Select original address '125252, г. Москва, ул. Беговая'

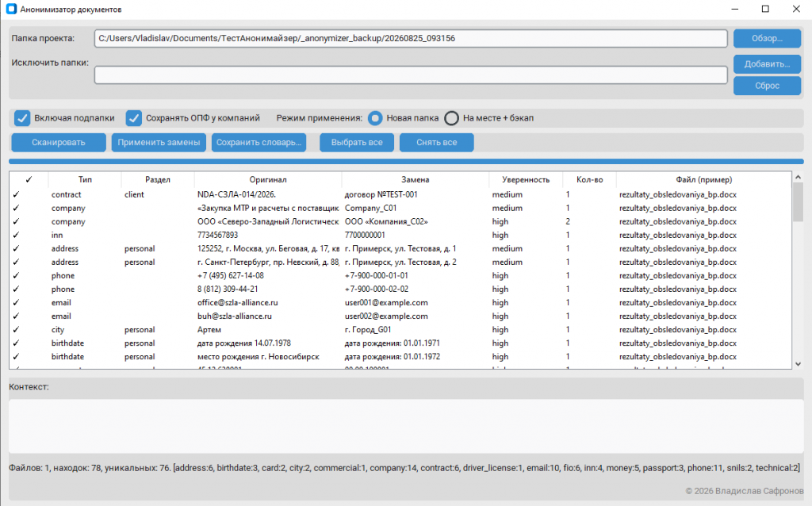[268, 248]
